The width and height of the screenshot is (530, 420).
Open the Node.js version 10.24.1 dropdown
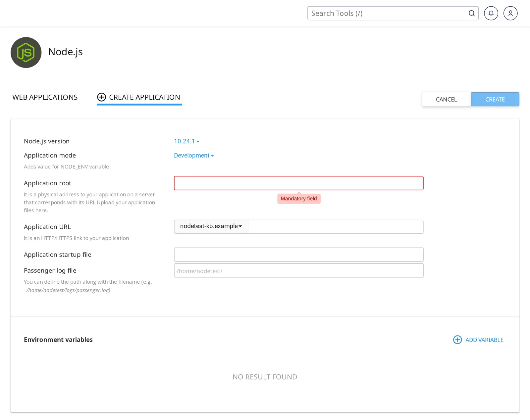click(187, 141)
